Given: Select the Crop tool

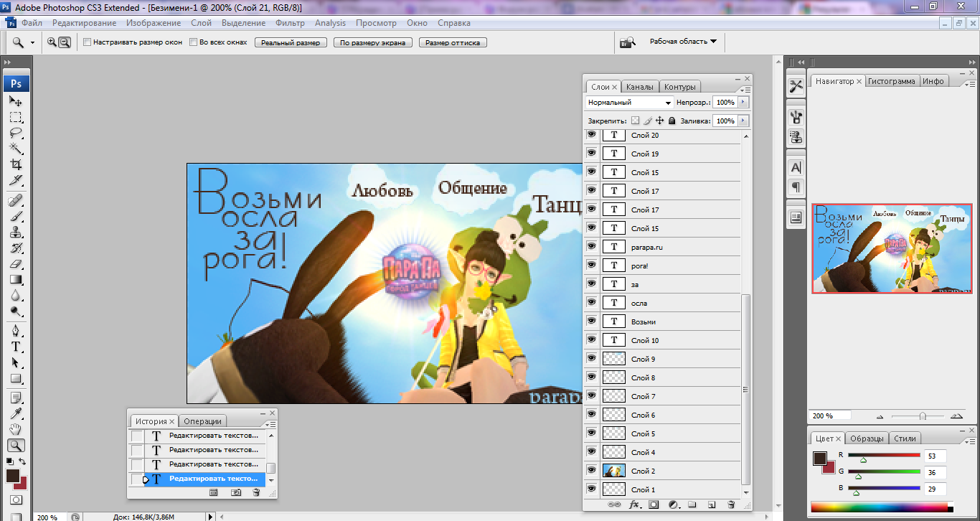Looking at the screenshot, I should [16, 164].
